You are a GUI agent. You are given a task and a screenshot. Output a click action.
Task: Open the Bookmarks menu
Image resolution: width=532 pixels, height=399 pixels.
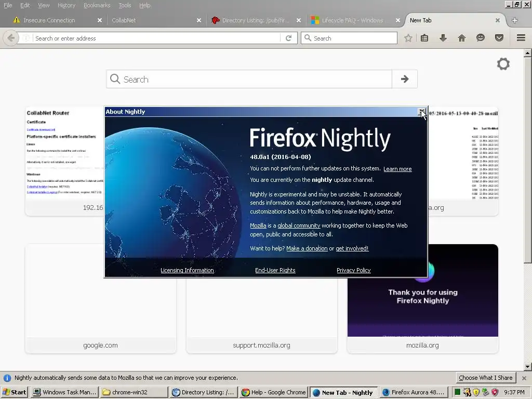pyautogui.click(x=97, y=5)
